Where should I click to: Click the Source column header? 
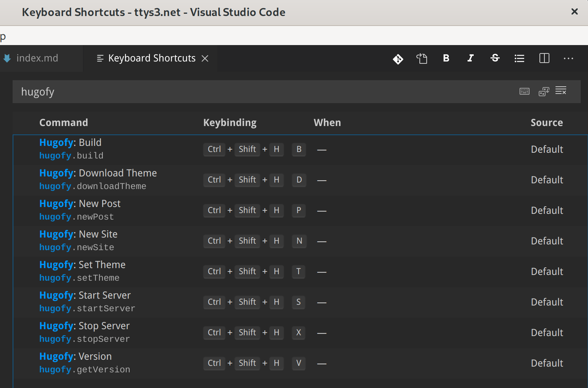point(547,123)
